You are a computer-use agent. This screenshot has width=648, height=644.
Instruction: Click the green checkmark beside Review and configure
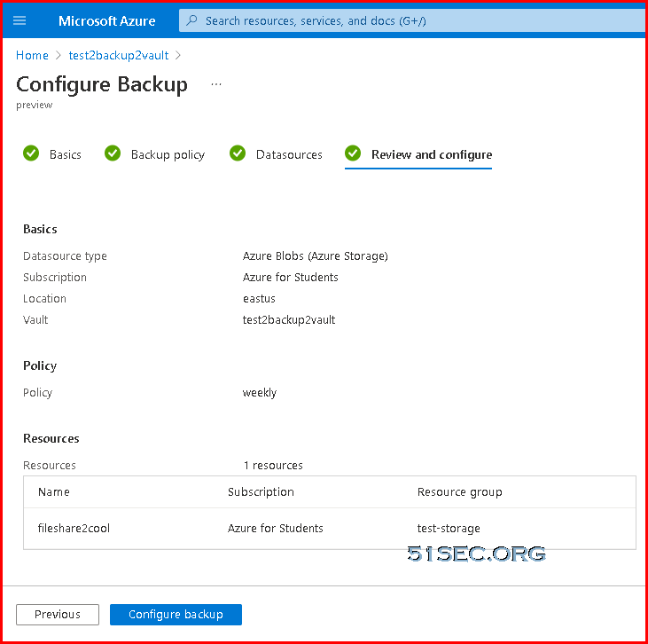(x=353, y=153)
